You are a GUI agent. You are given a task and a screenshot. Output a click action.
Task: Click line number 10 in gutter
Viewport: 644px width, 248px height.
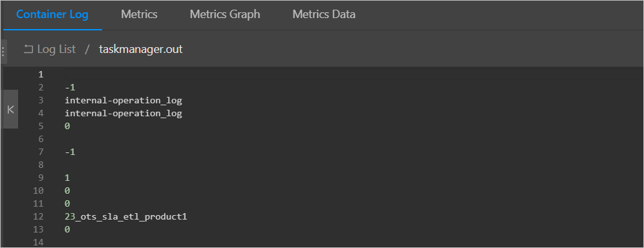38,191
